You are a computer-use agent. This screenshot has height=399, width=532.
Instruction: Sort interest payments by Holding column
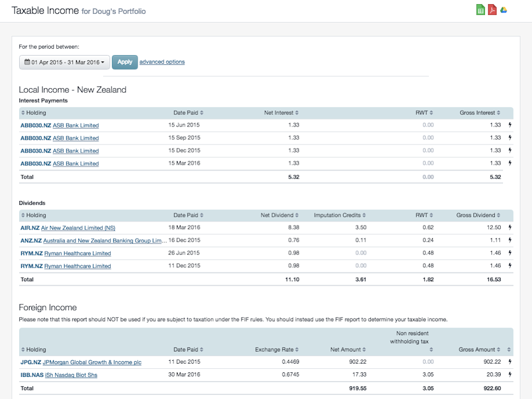point(34,113)
